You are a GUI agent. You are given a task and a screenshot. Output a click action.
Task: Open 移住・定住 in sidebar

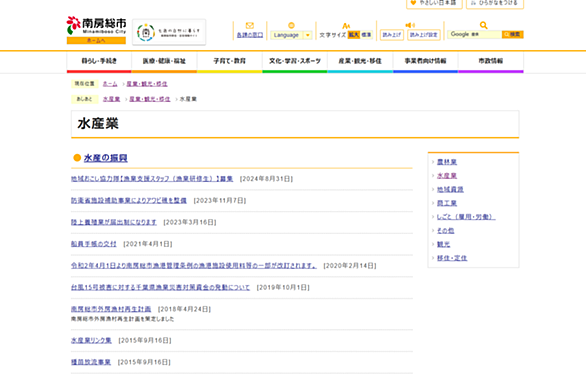click(x=452, y=258)
